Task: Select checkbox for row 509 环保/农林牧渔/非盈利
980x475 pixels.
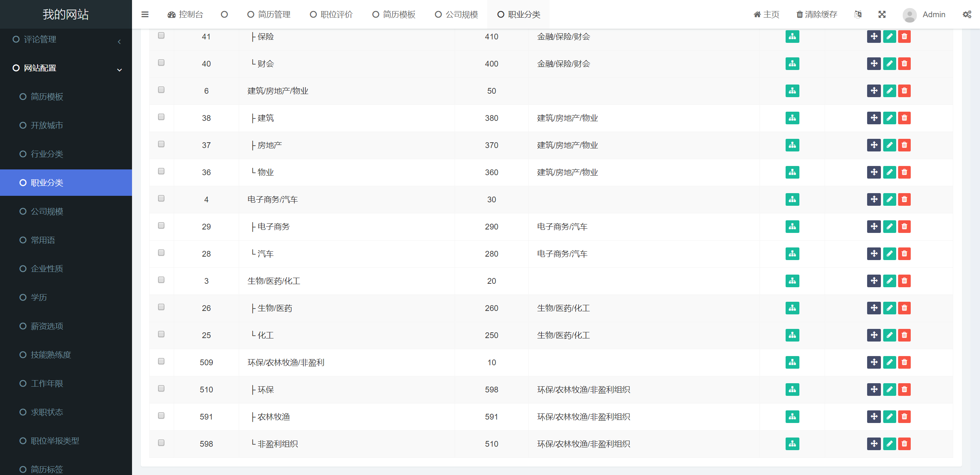Action: [161, 361]
